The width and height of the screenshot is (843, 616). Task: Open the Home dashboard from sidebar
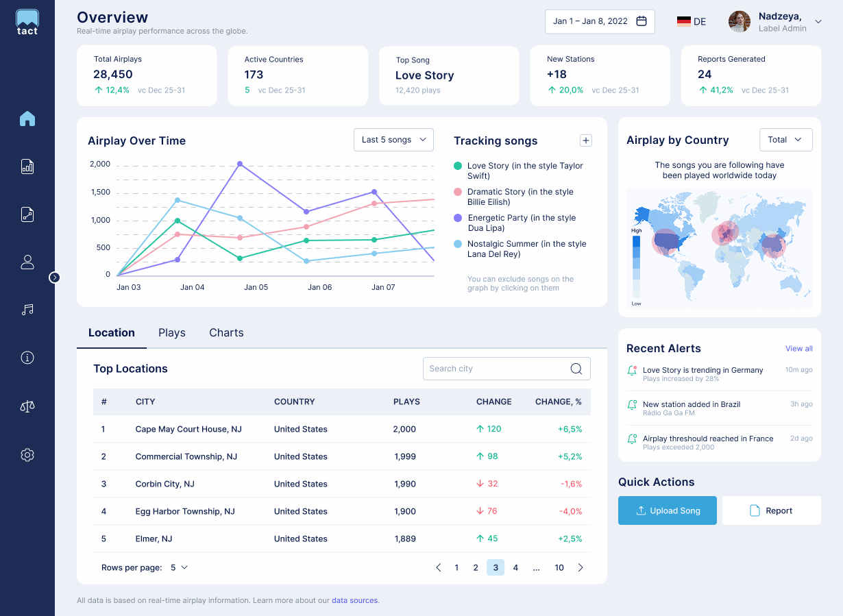click(x=27, y=119)
